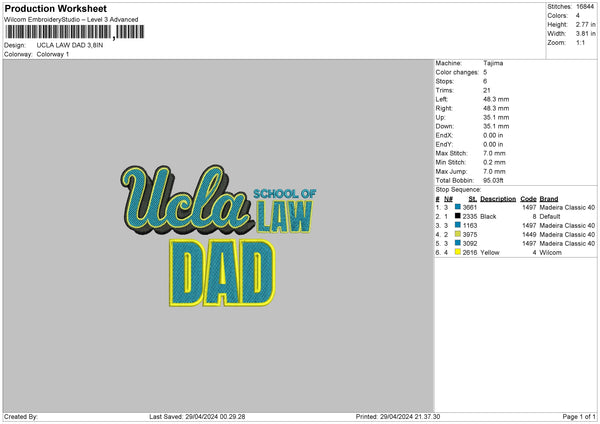Click thread number '3661' in stop row 1
Screen dimensions: 600x424
(470, 207)
